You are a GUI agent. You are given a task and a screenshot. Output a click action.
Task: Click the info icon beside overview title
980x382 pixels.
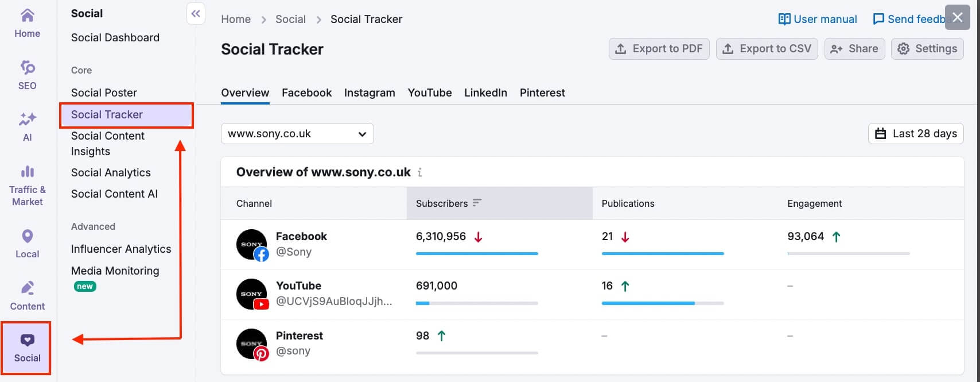(420, 172)
